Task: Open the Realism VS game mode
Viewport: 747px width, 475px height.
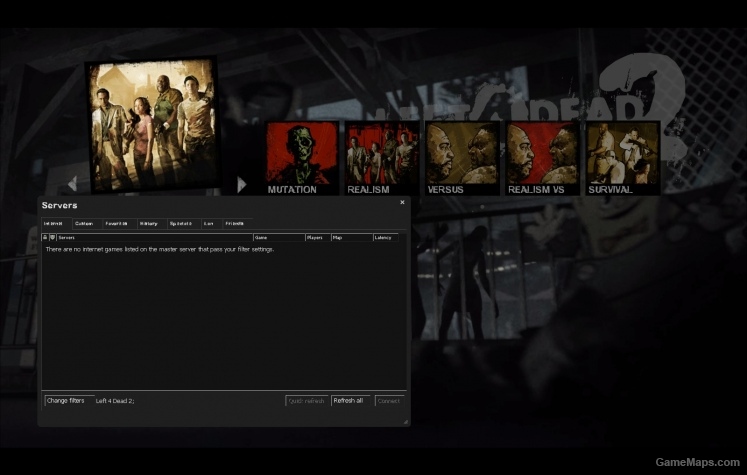Action: coord(542,157)
